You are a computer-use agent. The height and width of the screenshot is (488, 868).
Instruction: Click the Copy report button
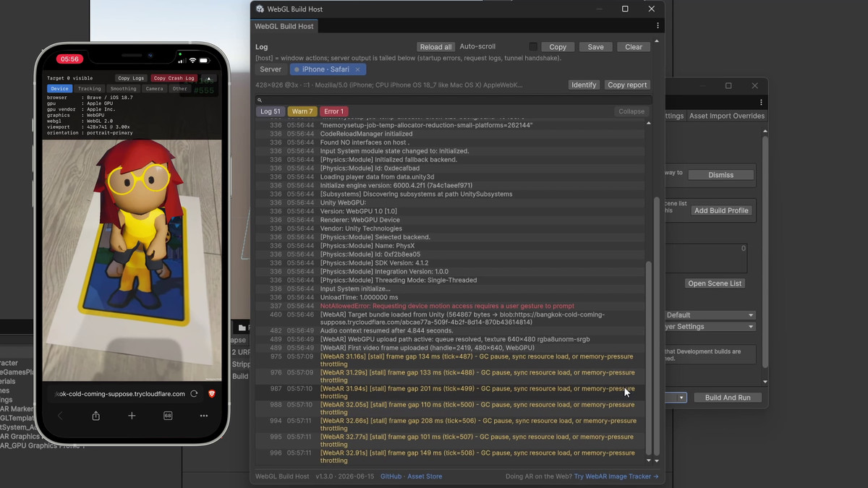click(x=627, y=85)
